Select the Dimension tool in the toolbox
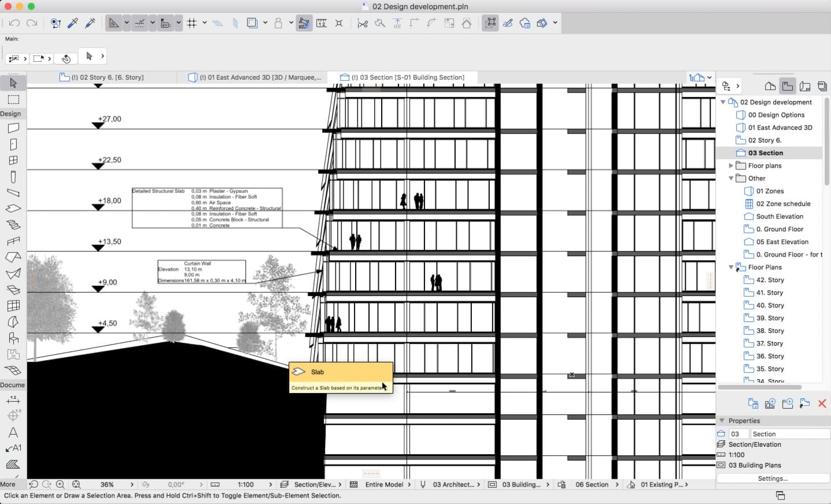 [13, 400]
